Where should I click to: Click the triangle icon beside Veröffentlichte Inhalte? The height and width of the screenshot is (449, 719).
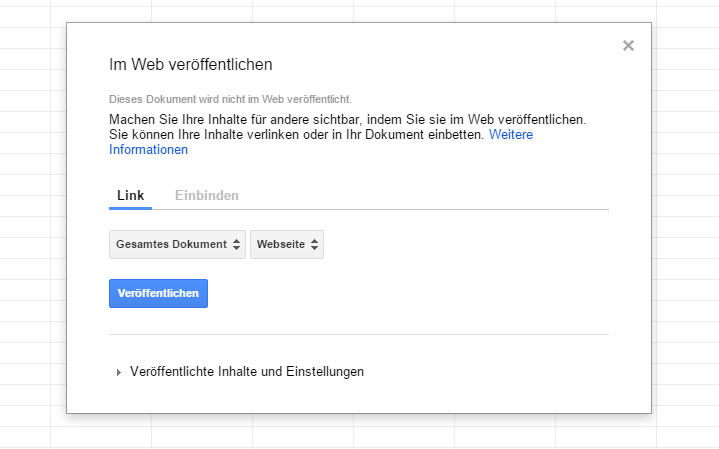coord(119,372)
